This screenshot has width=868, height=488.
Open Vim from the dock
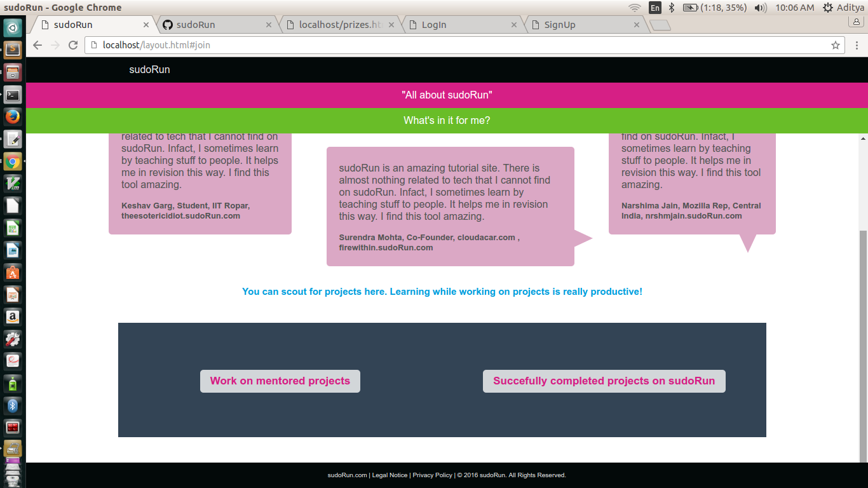[x=13, y=184]
